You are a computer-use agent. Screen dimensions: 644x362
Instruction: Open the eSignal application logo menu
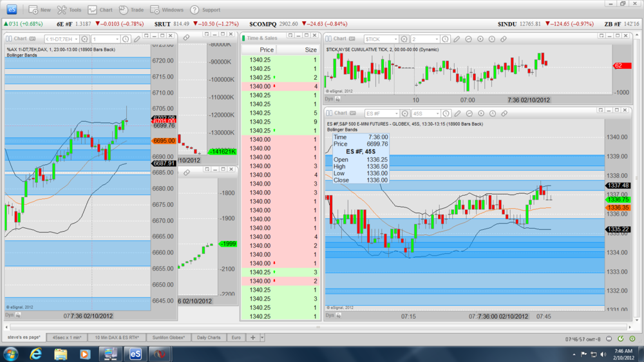pos(12,10)
